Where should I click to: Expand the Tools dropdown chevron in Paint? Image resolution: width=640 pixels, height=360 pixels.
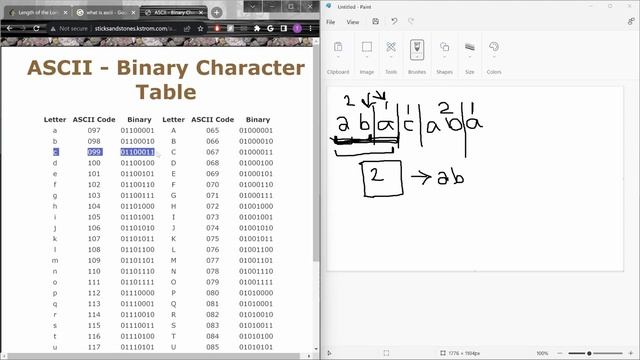click(x=391, y=57)
